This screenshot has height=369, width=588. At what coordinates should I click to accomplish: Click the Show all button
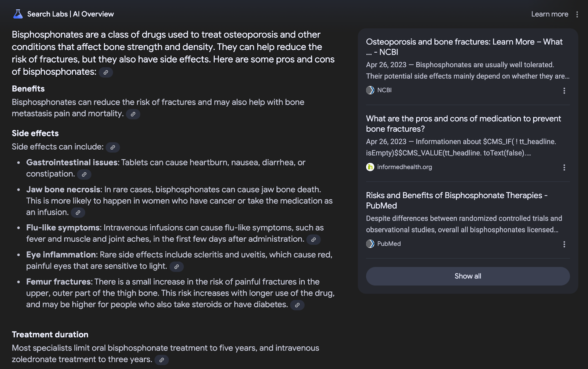coord(468,276)
